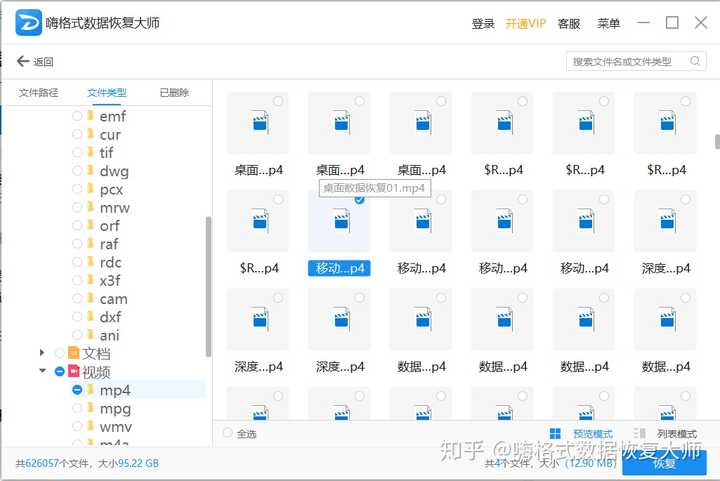Screen dimensions: 720x481
Task: Tick the orf type checkbox
Action: point(77,226)
